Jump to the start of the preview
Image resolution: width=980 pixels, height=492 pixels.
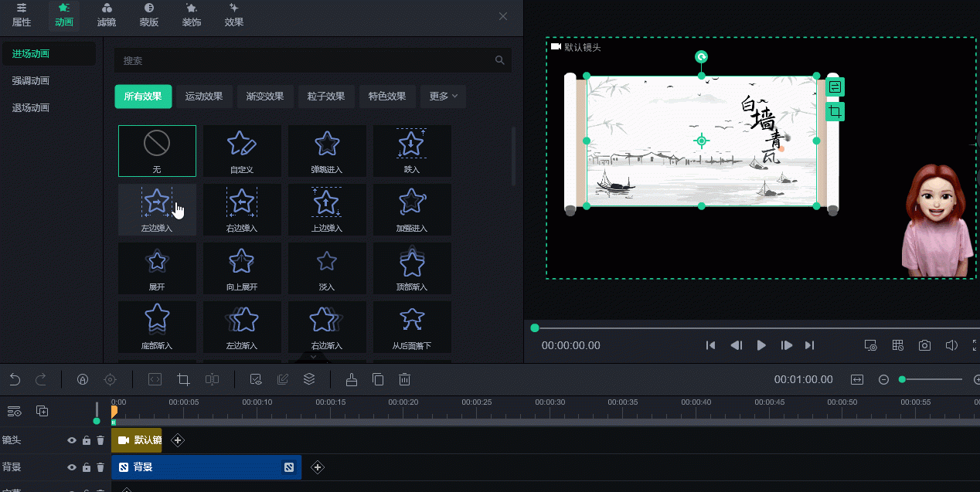pos(710,345)
